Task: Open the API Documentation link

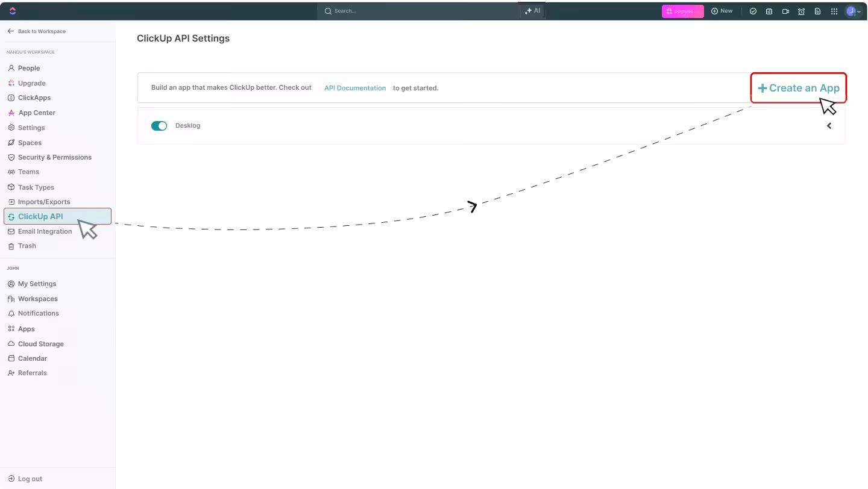Action: (354, 88)
